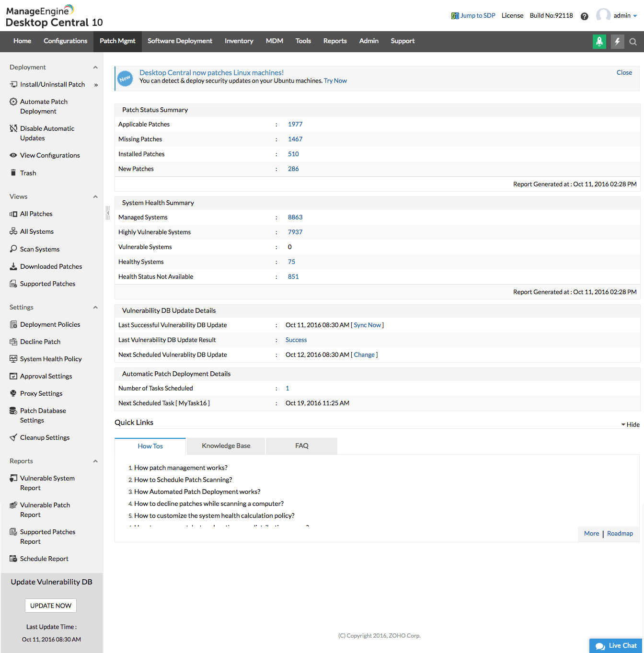The width and height of the screenshot is (644, 653).
Task: Collapse the Settings sidebar section
Action: (95, 308)
